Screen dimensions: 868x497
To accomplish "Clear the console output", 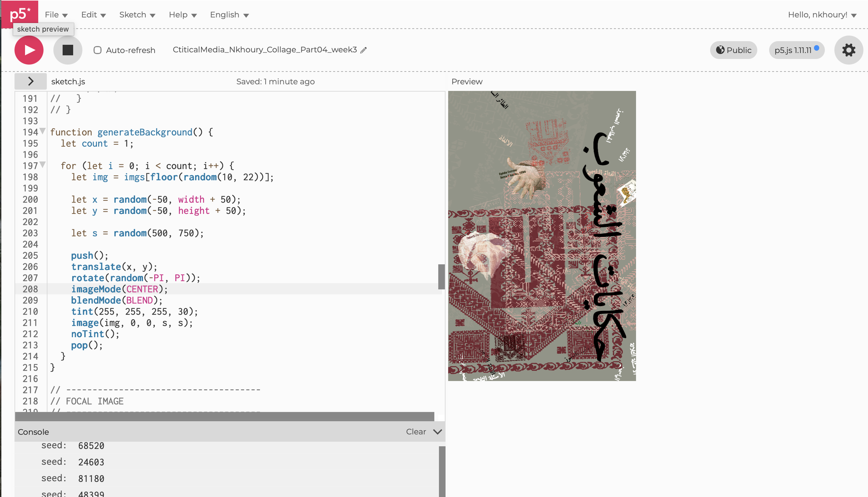I will (x=416, y=432).
